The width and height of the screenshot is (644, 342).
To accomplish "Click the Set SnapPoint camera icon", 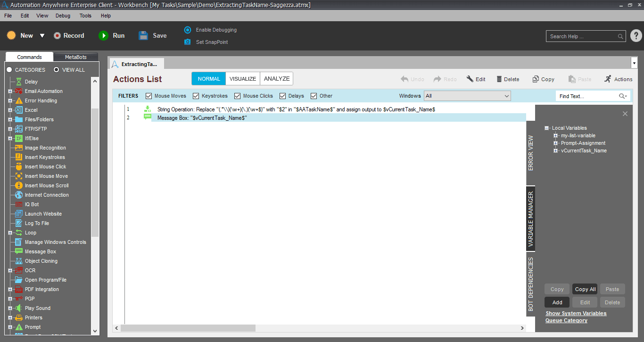I will [x=188, y=42].
